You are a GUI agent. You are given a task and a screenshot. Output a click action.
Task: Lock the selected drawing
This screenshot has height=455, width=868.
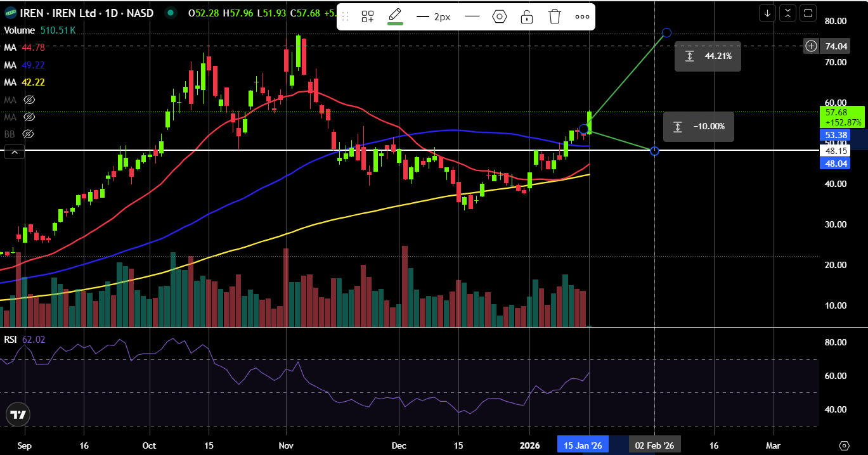[527, 16]
